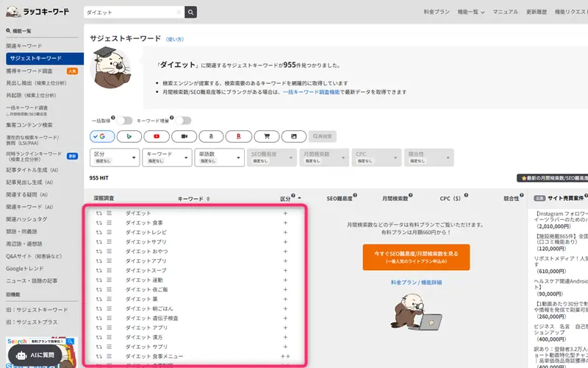Open the 単語数 filter dropdown

[x=218, y=157]
